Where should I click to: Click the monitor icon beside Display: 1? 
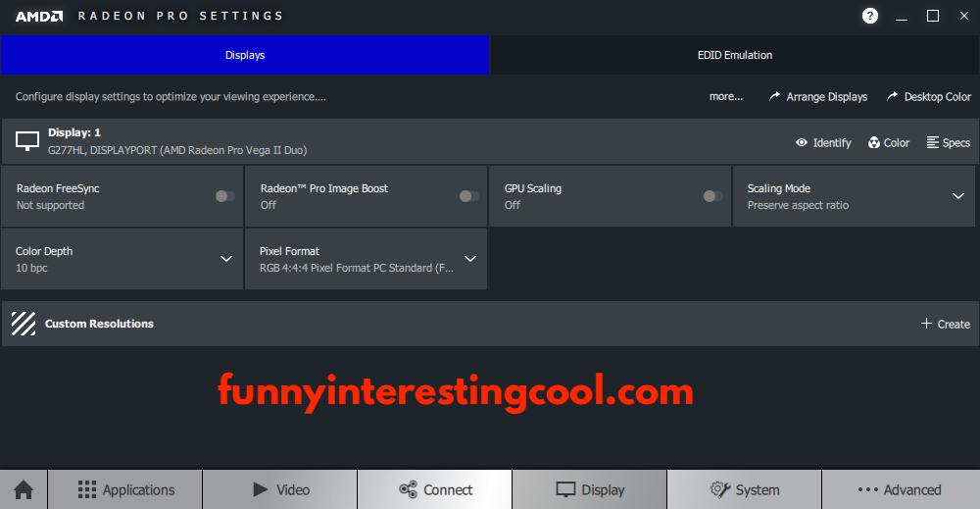coord(26,141)
